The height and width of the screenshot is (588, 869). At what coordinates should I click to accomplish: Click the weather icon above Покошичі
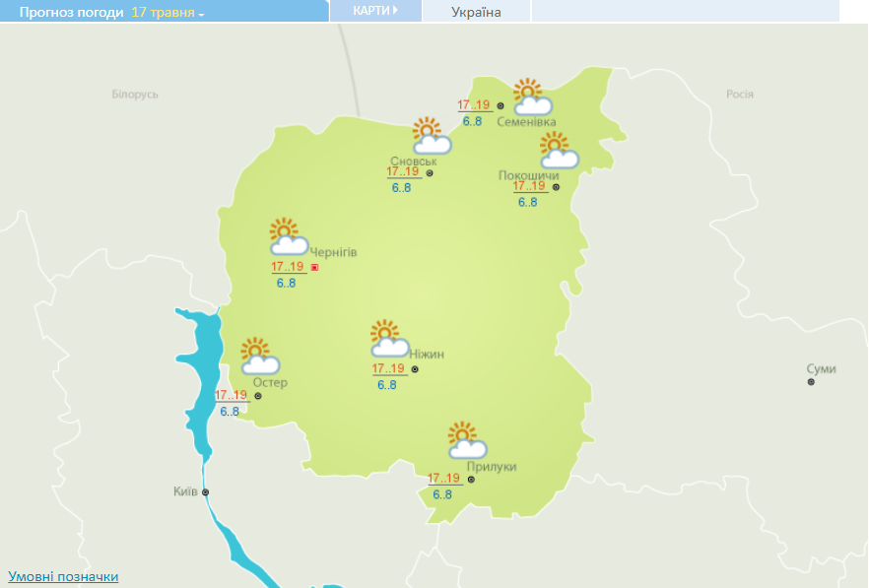(559, 151)
